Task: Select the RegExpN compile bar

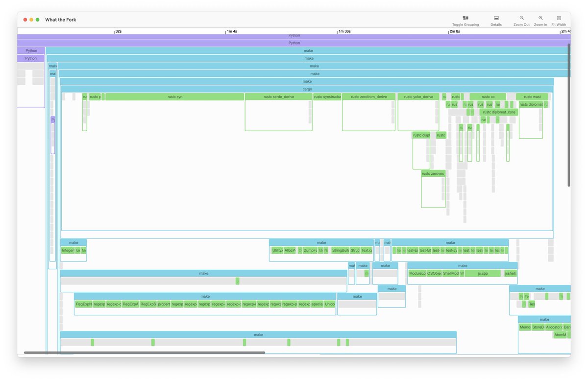Action: 84,304
